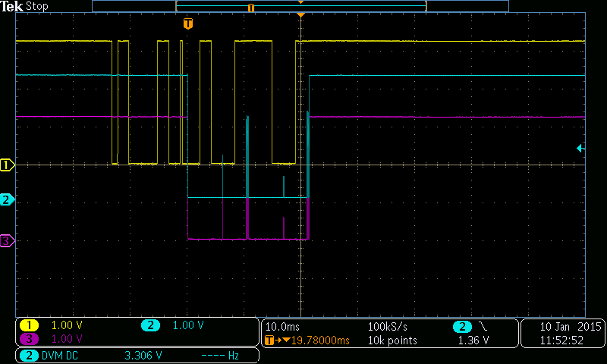Click the orange T marker in overview bar
The width and height of the screenshot is (607, 364).
pyautogui.click(x=251, y=8)
